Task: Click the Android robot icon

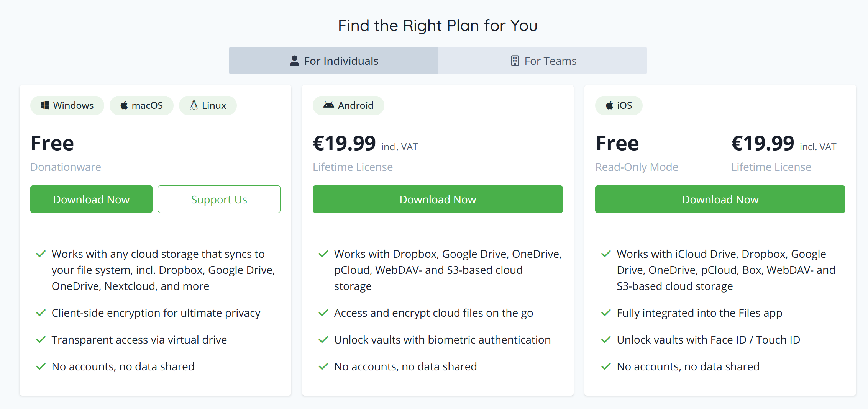Action: click(x=328, y=105)
